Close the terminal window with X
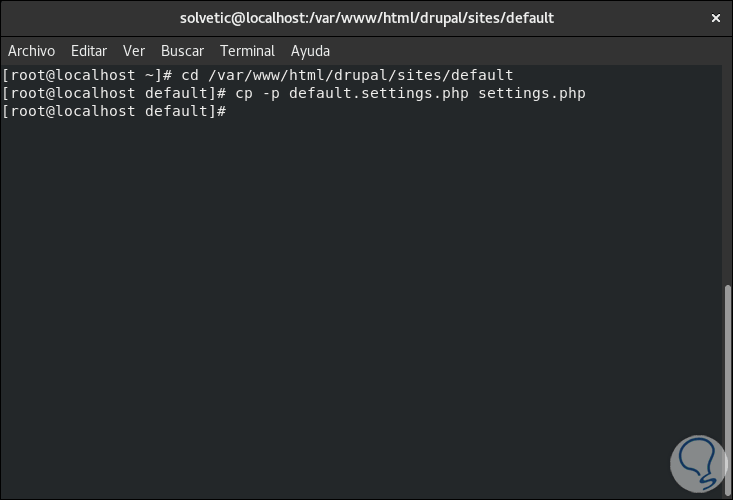The width and height of the screenshot is (733, 500). pyautogui.click(x=715, y=18)
